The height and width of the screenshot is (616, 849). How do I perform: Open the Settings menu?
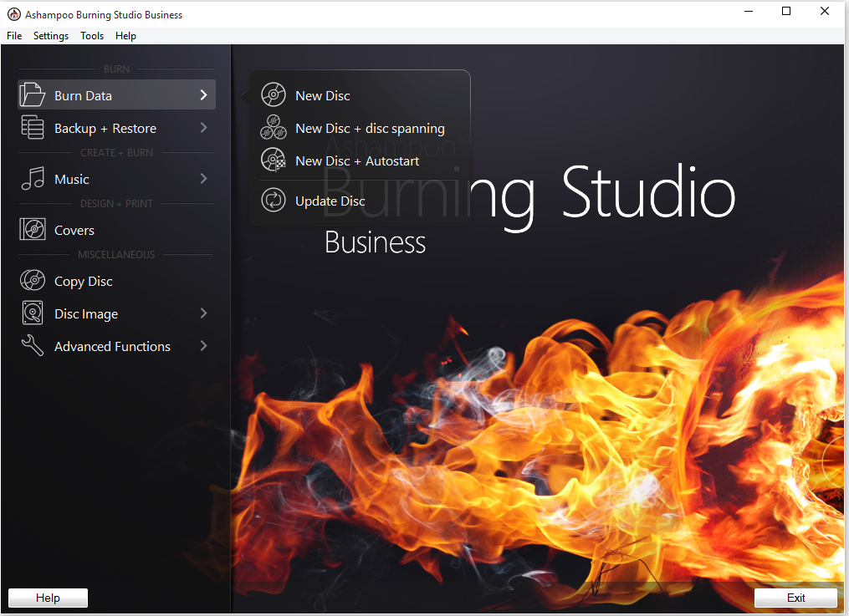51,36
